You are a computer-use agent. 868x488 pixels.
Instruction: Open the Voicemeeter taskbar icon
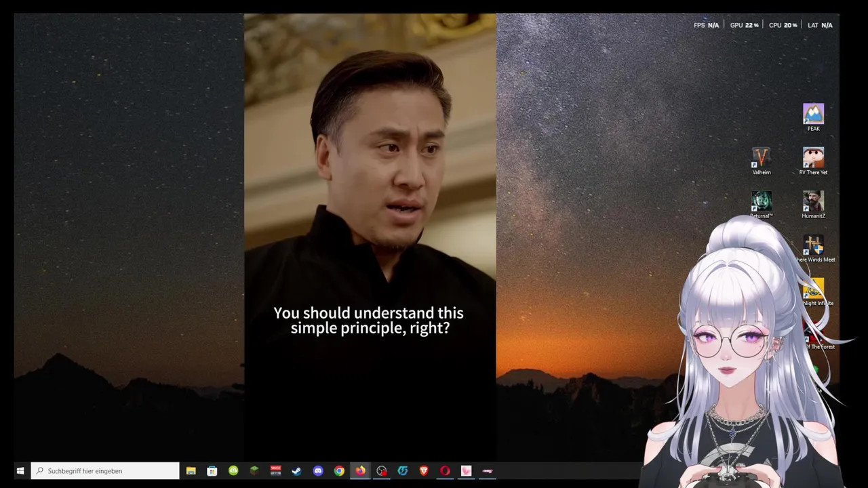tap(275, 470)
